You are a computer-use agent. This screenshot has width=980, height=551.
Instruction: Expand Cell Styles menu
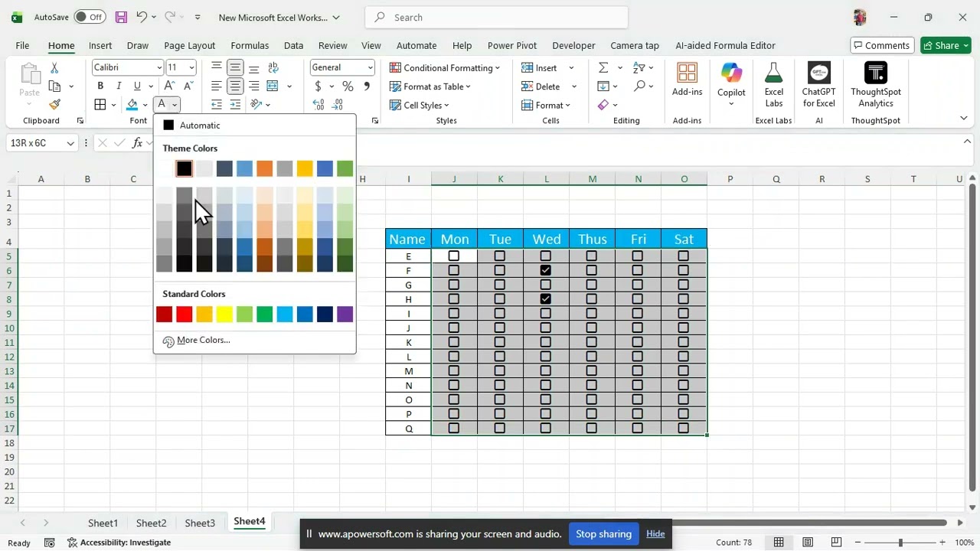(420, 105)
